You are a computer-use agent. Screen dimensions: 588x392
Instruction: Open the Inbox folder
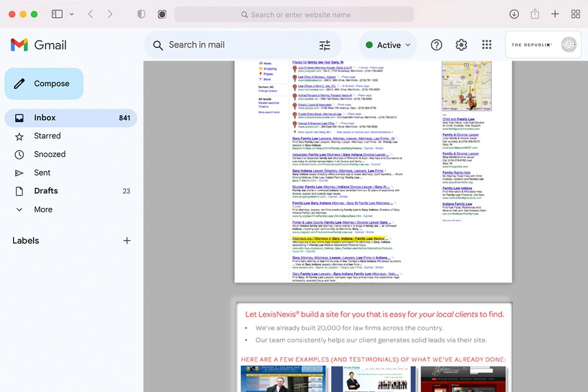[x=45, y=118]
